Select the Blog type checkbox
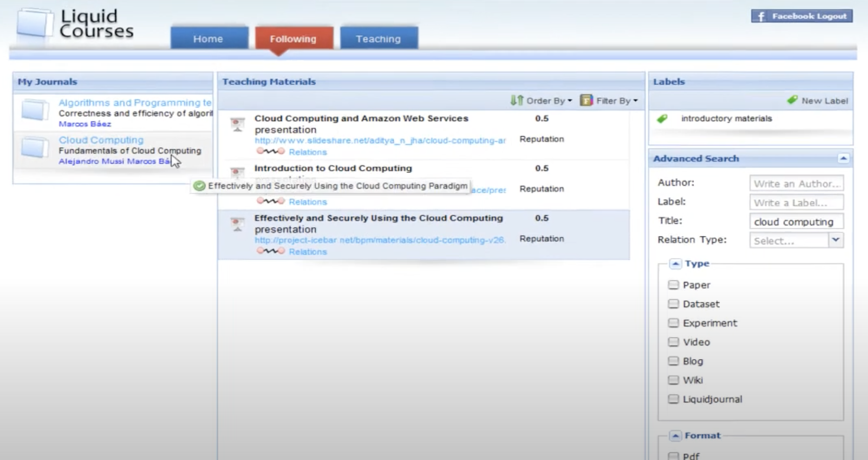 673,361
